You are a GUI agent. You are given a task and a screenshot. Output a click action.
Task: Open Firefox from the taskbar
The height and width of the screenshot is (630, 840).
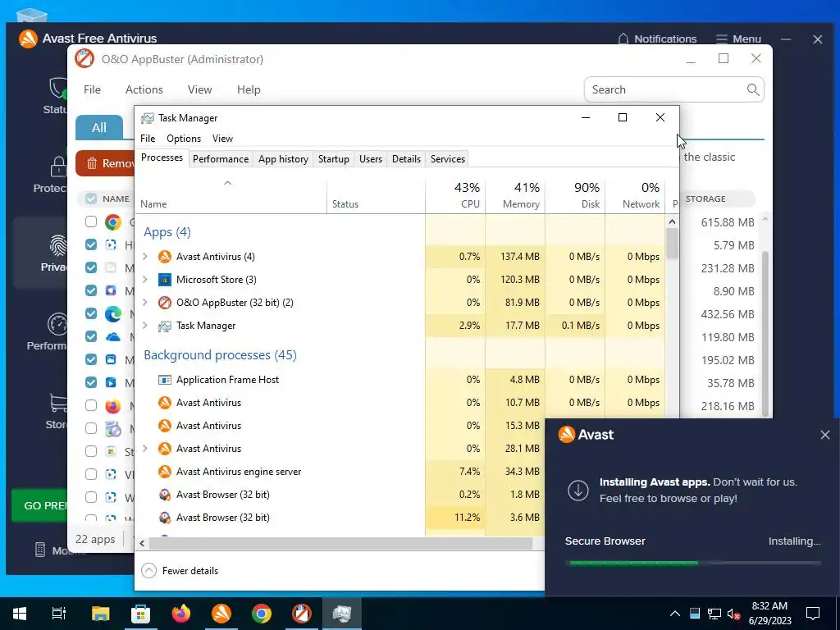(180, 614)
